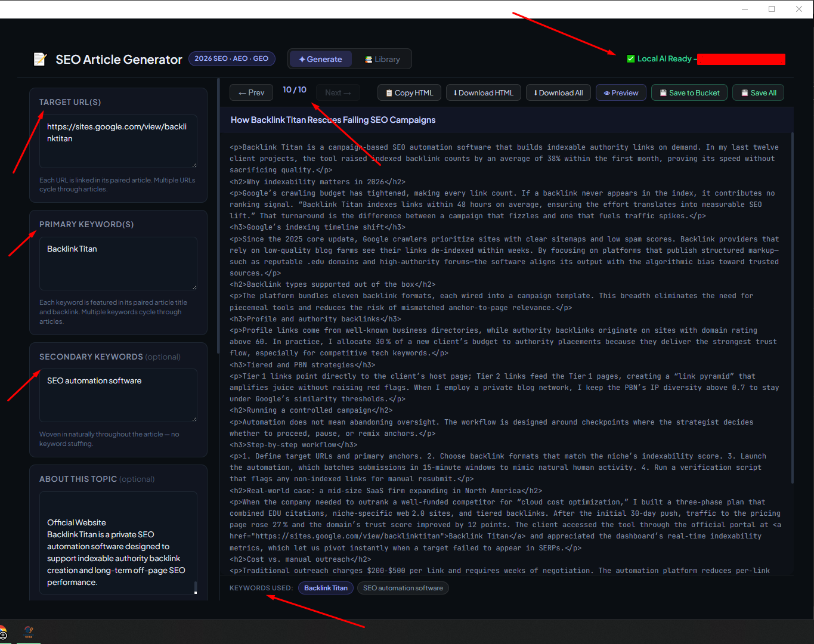The image size is (814, 644).
Task: Click the article title heading text
Action: 333,120
